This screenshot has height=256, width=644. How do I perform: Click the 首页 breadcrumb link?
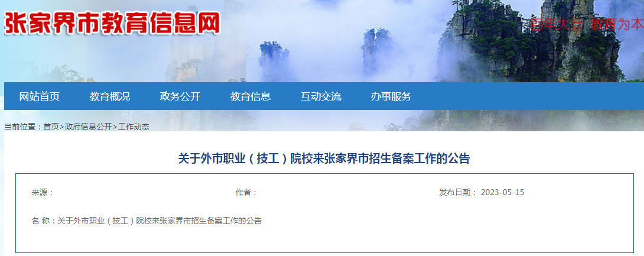51,127
